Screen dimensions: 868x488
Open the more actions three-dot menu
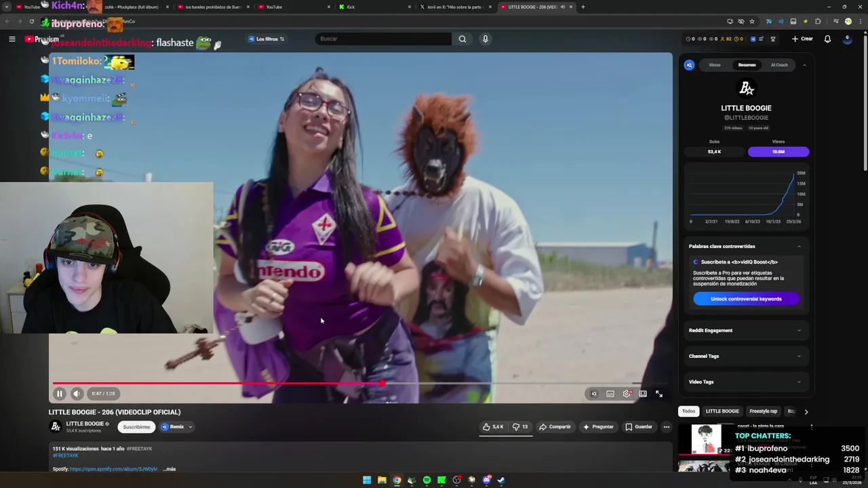tap(667, 427)
